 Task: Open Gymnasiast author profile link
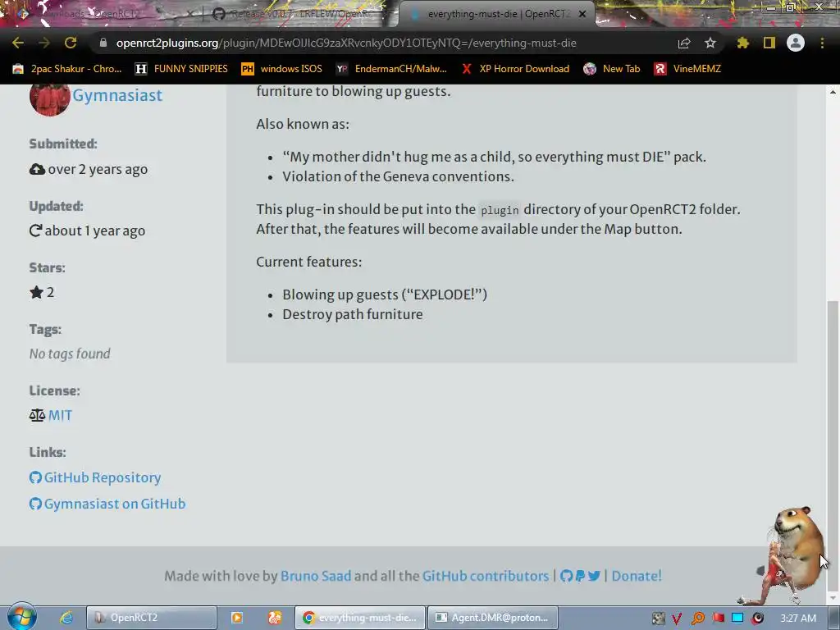click(x=117, y=95)
